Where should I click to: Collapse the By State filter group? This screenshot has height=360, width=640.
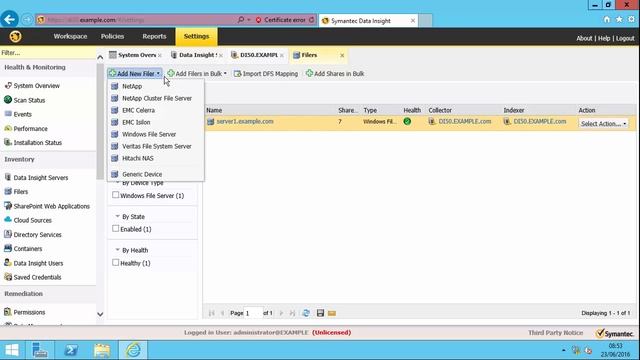[118, 216]
